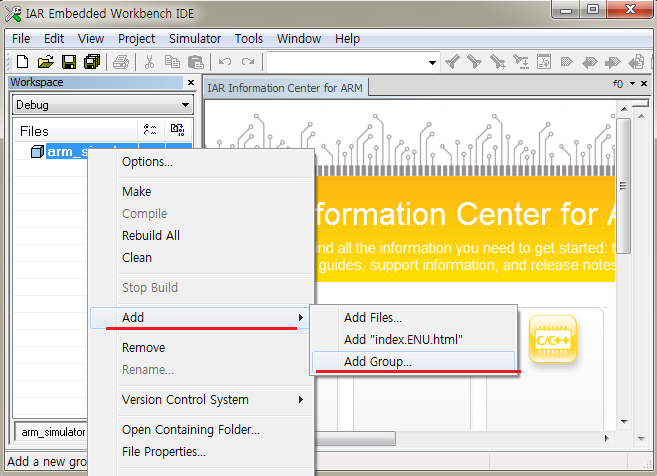The width and height of the screenshot is (657, 476).
Task: Select Make from the context menu
Action: click(202, 191)
